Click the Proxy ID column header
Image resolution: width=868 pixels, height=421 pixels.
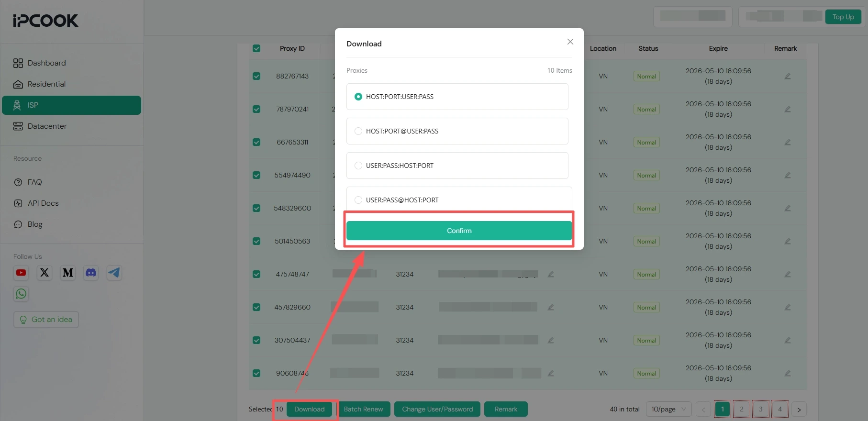click(292, 48)
